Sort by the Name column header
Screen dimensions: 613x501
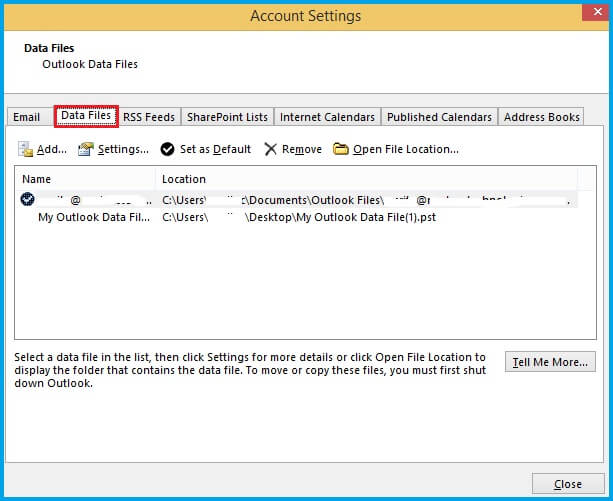(85, 179)
